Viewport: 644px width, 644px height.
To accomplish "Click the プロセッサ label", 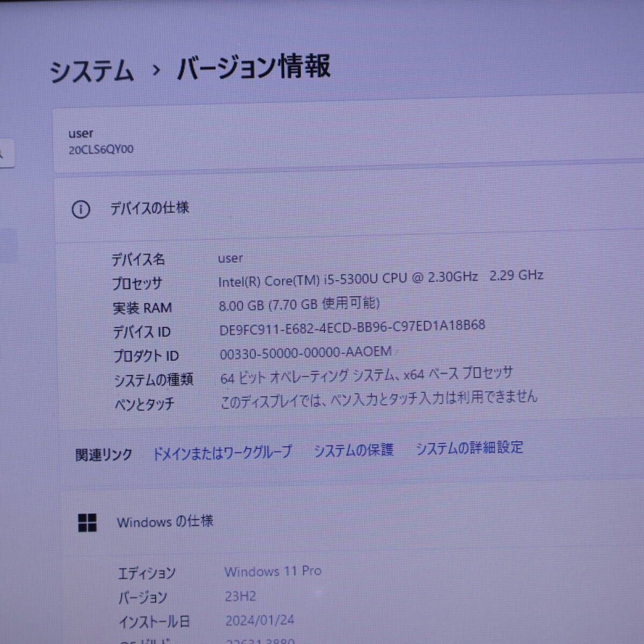I will 137,283.
